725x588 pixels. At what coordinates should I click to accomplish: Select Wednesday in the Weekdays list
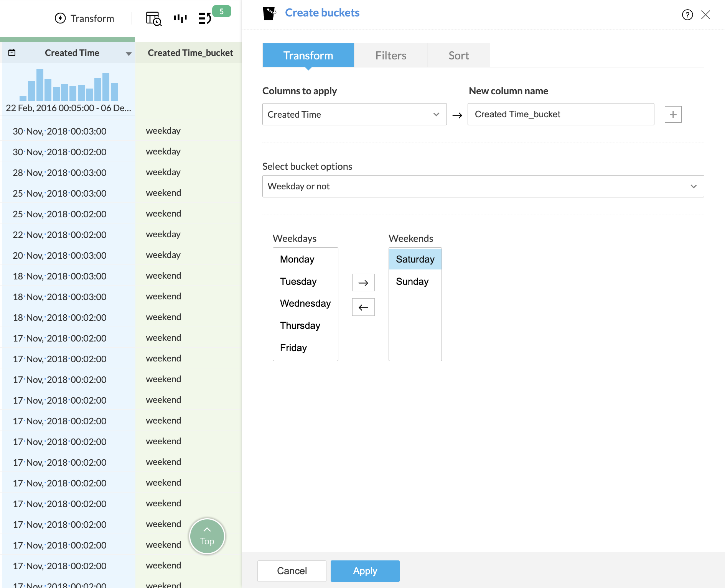click(305, 303)
